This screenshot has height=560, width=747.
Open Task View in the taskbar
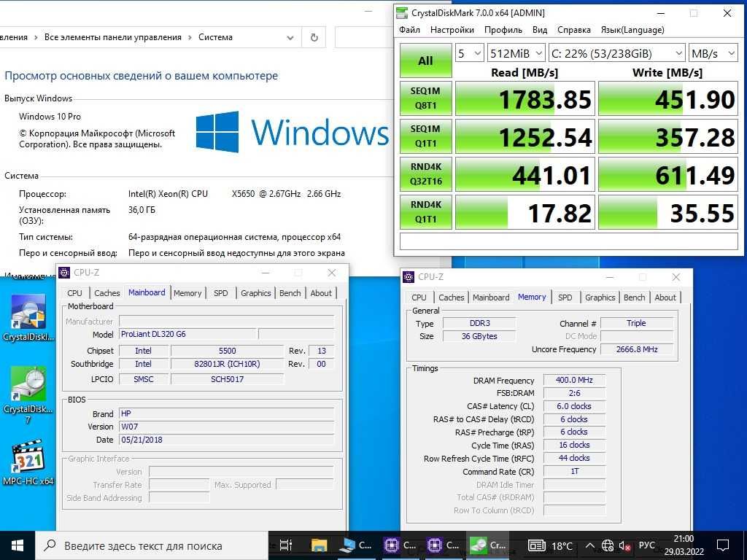285,545
